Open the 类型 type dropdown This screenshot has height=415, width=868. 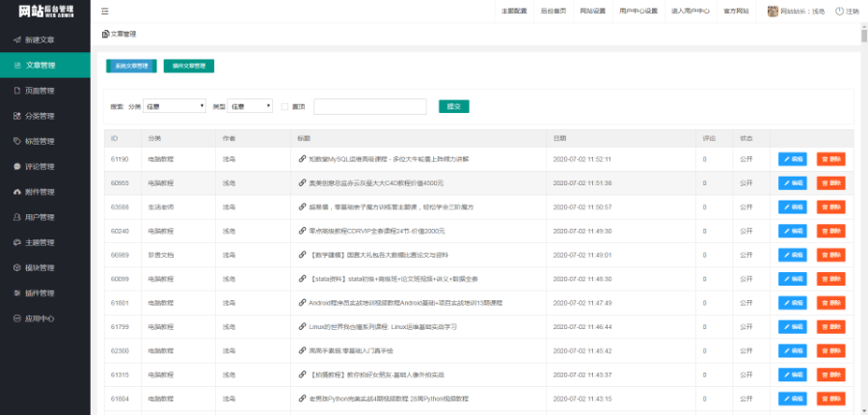[252, 106]
